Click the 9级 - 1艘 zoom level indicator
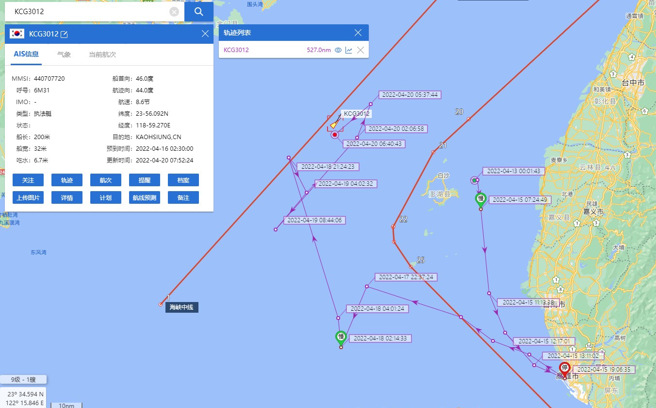Screen dimensions: 656x408 pos(23,380)
